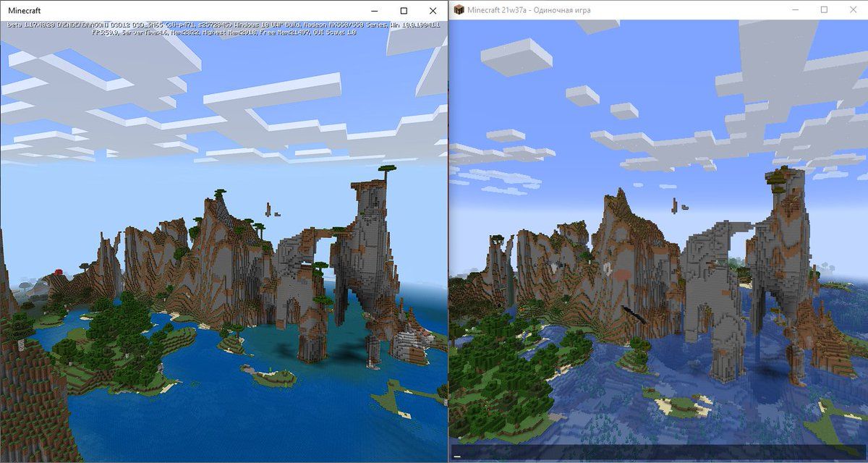868x463 pixels.
Task: Maximize the left Minecraft beta window
Action: coord(404,11)
